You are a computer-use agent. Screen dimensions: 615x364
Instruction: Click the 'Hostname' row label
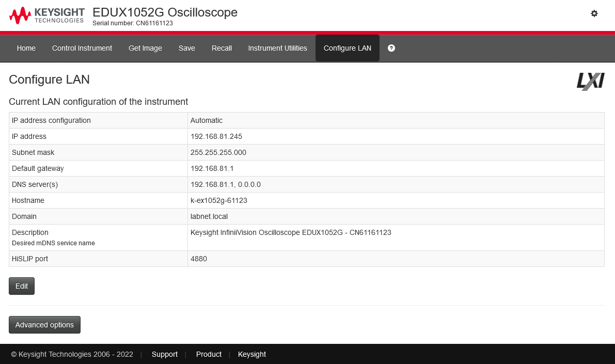pyautogui.click(x=28, y=200)
